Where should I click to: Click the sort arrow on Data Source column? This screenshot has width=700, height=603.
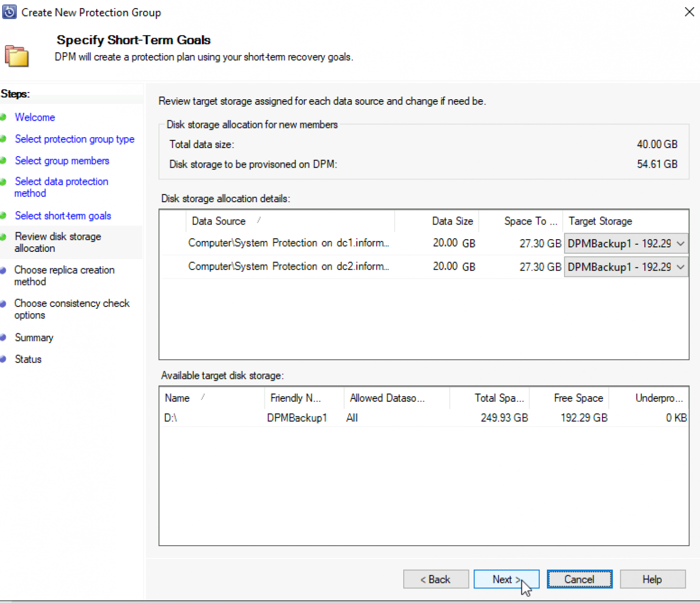click(x=258, y=220)
